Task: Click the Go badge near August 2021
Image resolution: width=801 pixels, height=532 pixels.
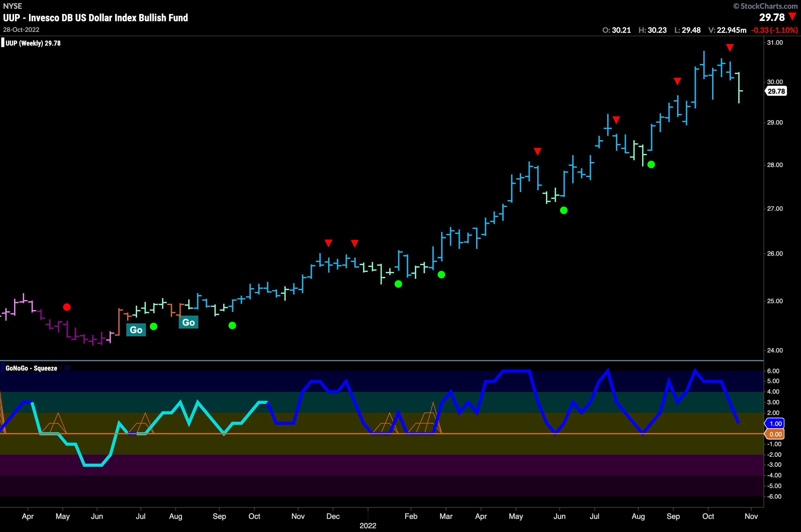Action: tap(188, 322)
